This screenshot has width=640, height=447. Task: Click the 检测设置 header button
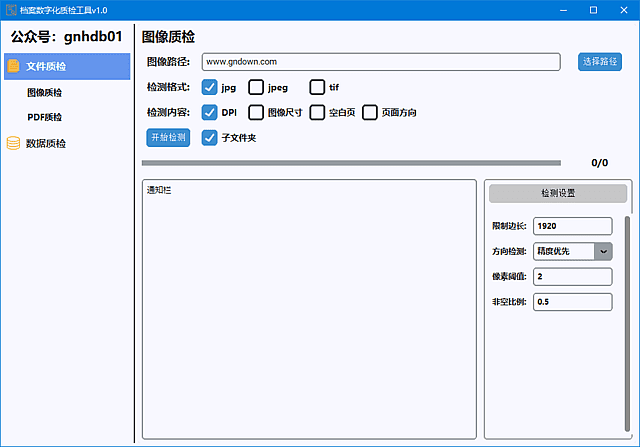point(557,193)
